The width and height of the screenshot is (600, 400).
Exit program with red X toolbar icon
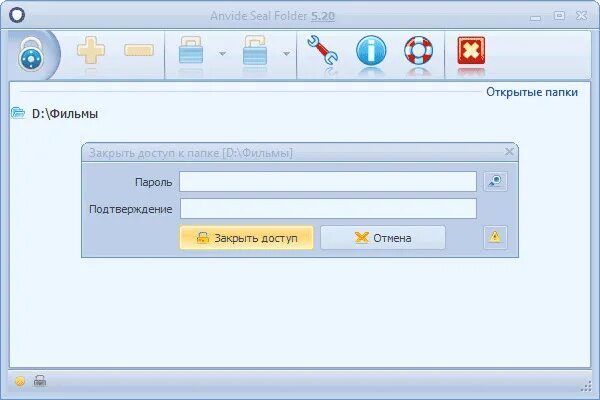pos(471,51)
